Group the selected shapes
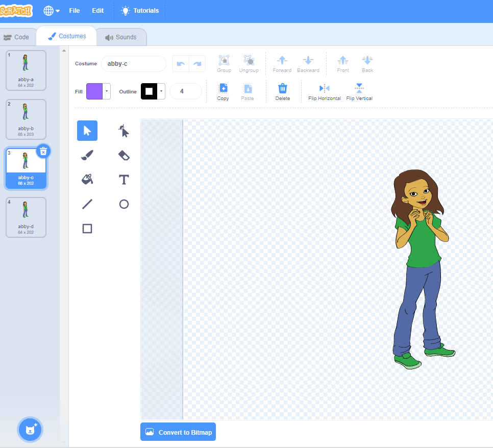Image resolution: width=493 pixels, height=448 pixels. pos(224,64)
